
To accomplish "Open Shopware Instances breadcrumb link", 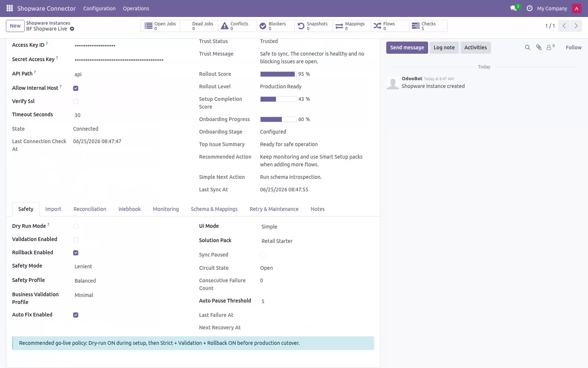I will coord(48,23).
